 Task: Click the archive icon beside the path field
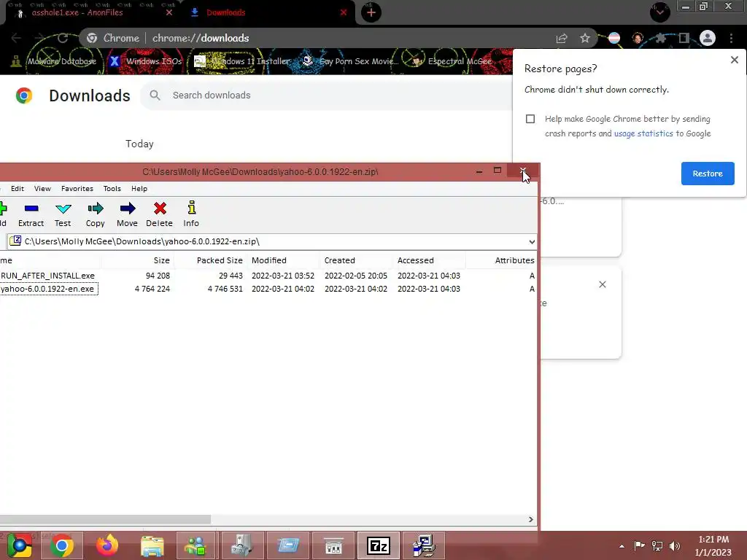tap(15, 241)
